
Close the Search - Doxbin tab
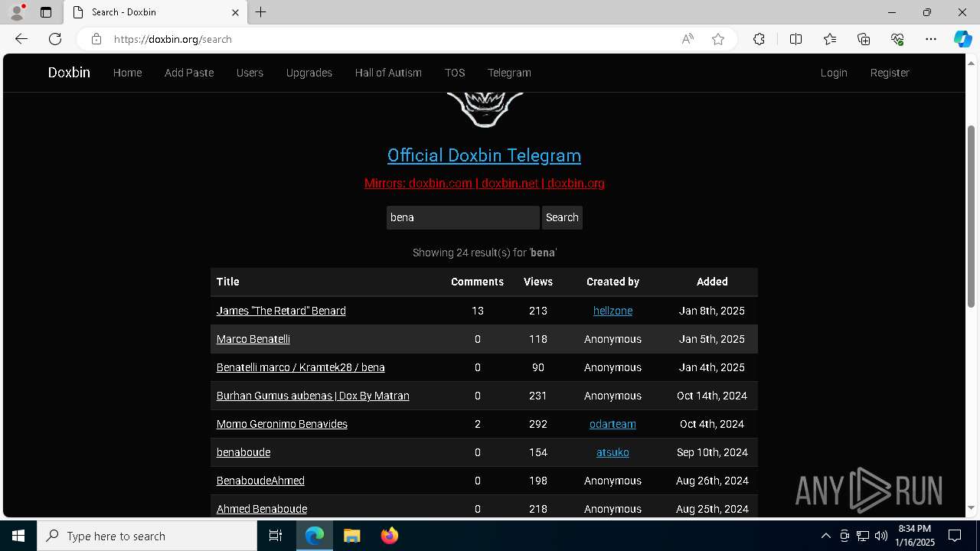(x=235, y=12)
